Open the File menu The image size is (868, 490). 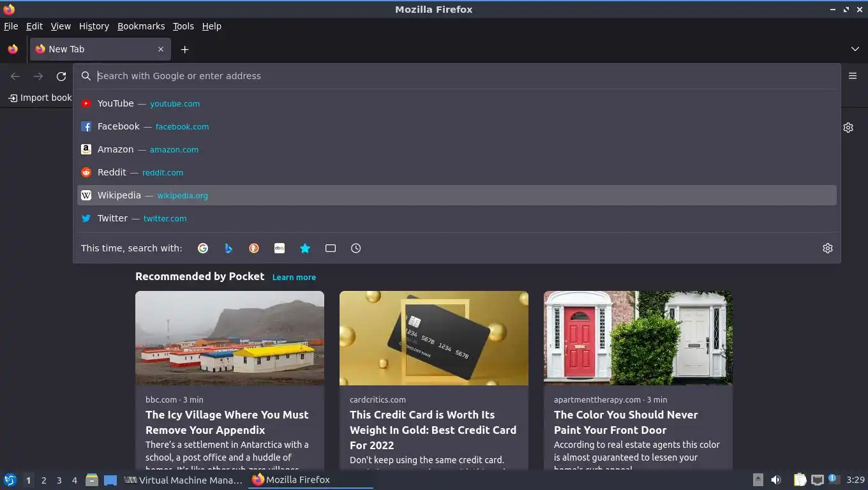tap(11, 26)
